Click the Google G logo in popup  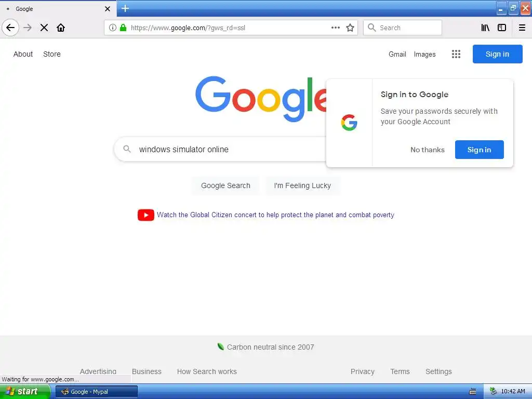click(x=349, y=123)
